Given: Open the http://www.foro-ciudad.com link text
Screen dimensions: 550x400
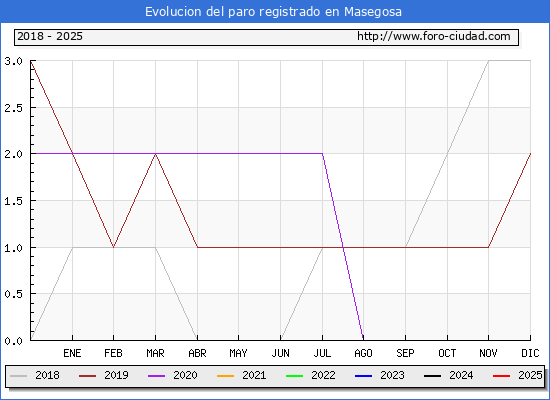Looking at the screenshot, I should pos(434,36).
